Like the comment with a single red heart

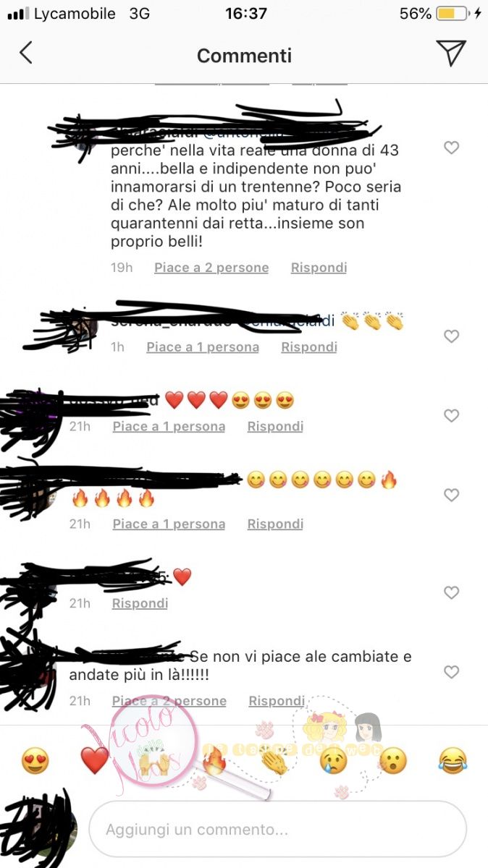coord(451,593)
